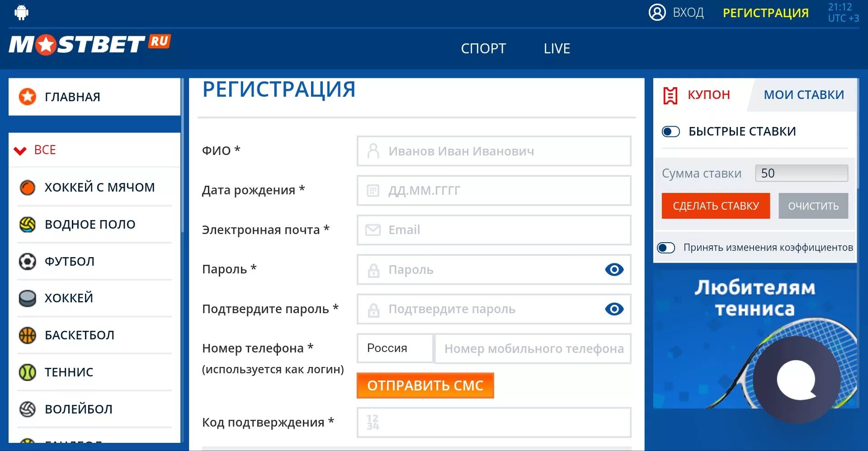Click the envelope icon in Email field
The height and width of the screenshot is (451, 868).
pyautogui.click(x=373, y=230)
